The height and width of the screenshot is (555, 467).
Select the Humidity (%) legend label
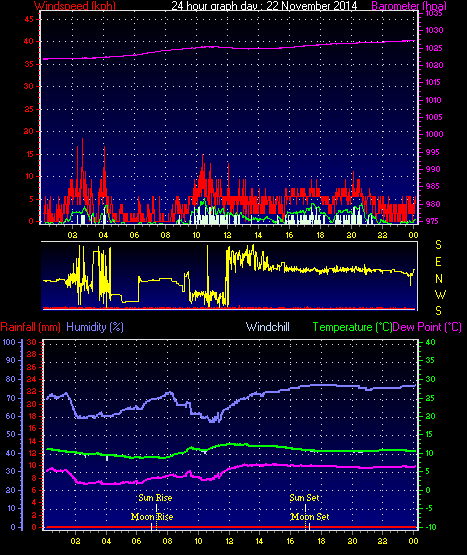[95, 327]
